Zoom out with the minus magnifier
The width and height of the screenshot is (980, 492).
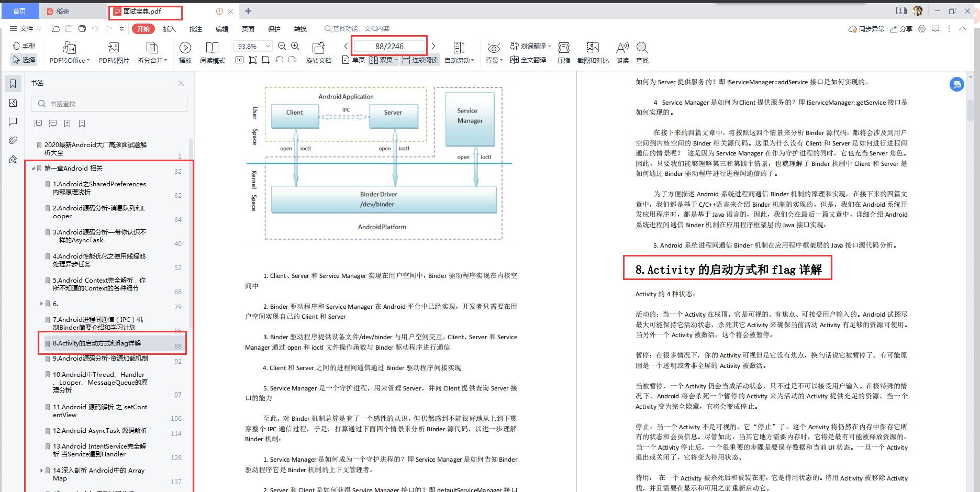point(282,46)
